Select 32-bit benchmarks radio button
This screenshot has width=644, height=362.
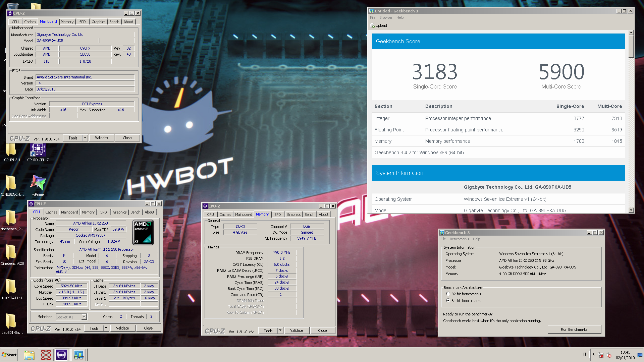click(x=448, y=294)
